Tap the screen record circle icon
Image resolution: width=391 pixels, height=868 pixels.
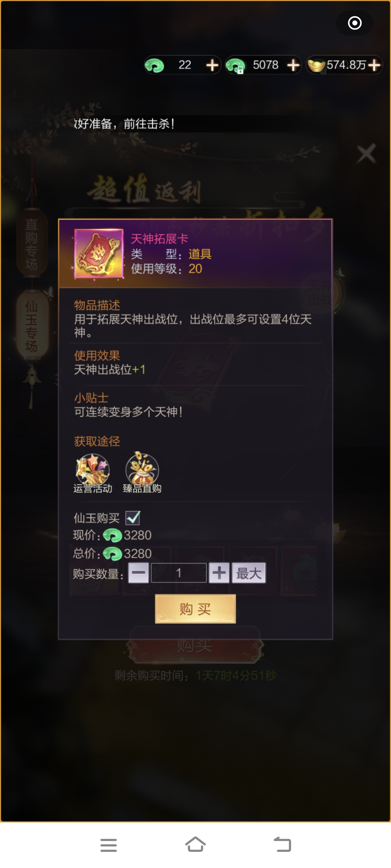tap(355, 23)
